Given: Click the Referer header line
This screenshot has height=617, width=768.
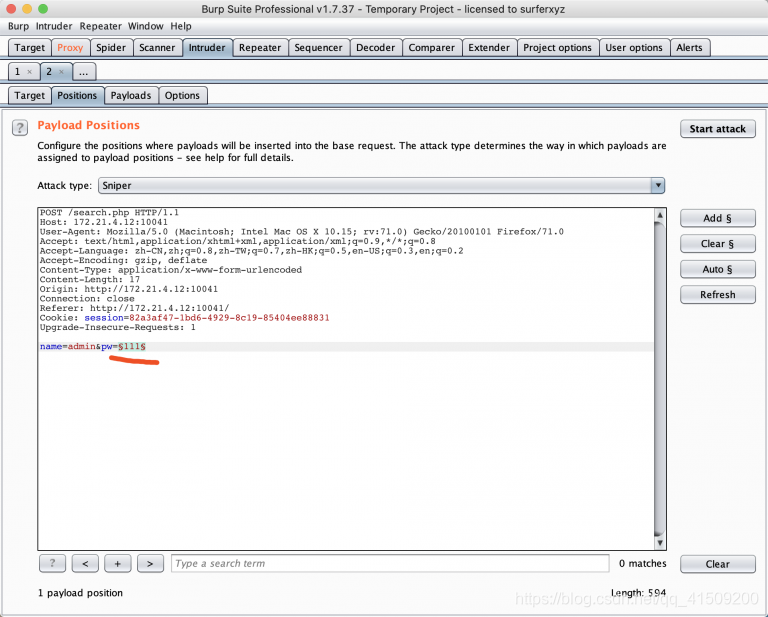Looking at the screenshot, I should pos(134,308).
